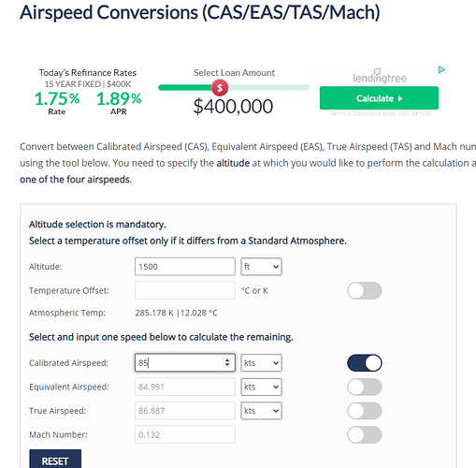Click the Temperature Offset input field
The image size is (476, 468).
(x=185, y=290)
